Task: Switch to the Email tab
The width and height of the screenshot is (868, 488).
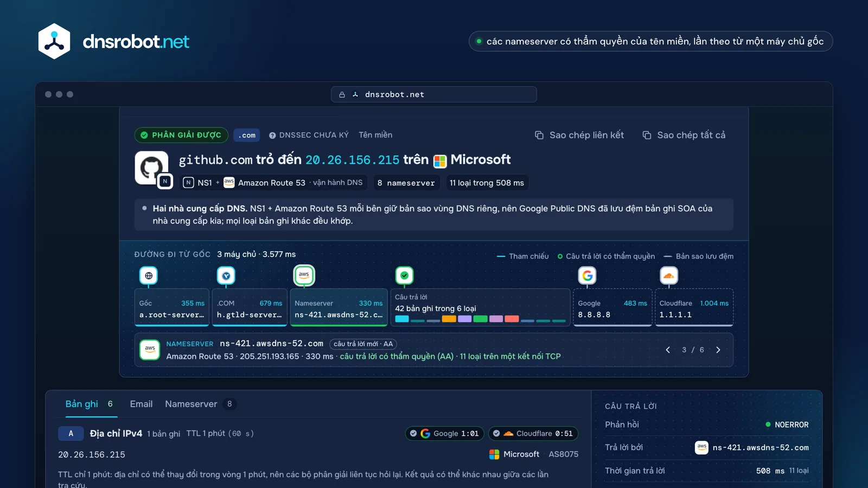Action: tap(141, 404)
